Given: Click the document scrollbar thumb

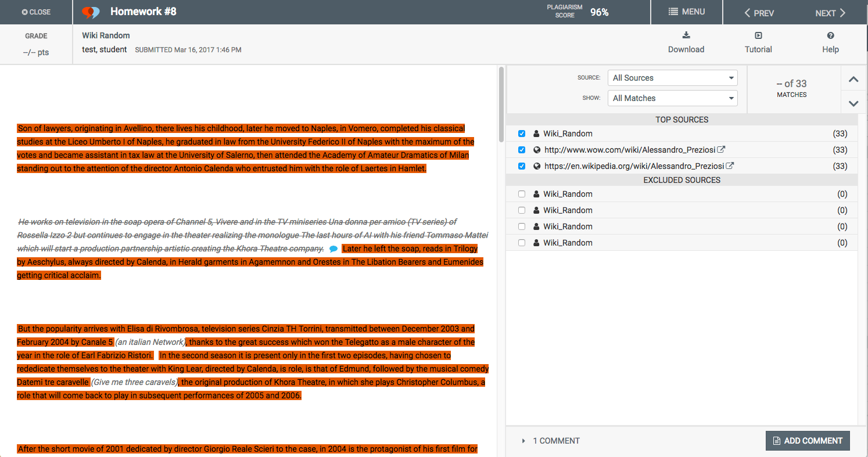Looking at the screenshot, I should coord(501,105).
